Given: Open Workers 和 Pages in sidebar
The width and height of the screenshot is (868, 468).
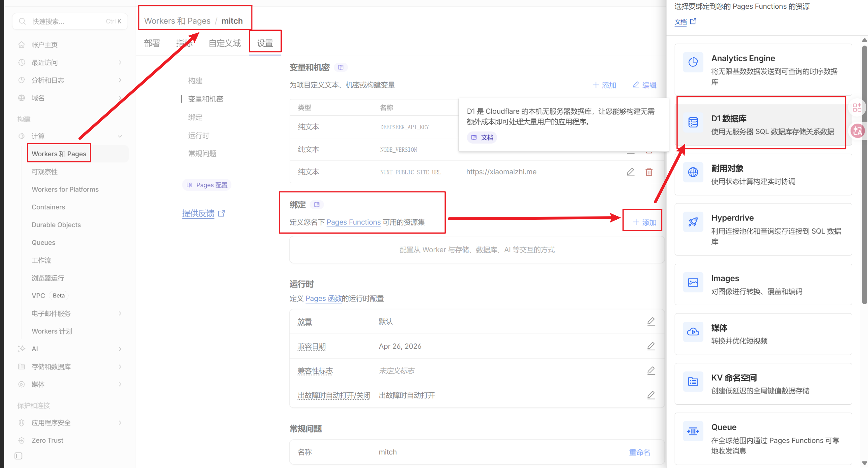Looking at the screenshot, I should [x=59, y=154].
